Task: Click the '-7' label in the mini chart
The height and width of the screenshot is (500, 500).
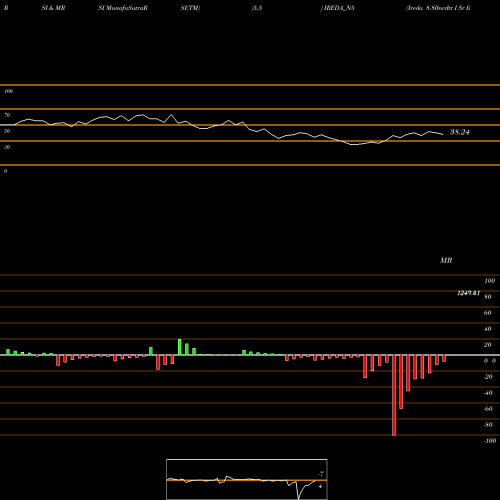Action: tap(321, 474)
